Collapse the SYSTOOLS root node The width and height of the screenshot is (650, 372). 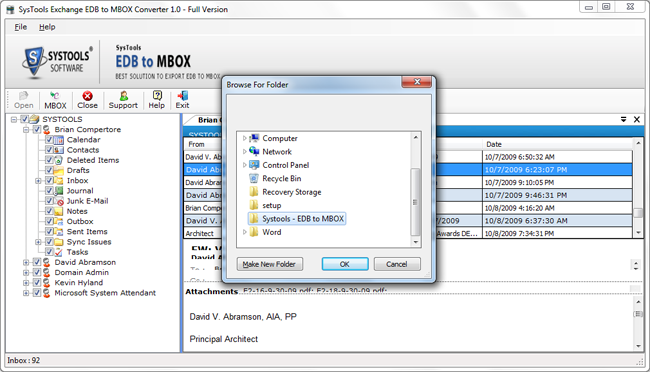tap(14, 119)
